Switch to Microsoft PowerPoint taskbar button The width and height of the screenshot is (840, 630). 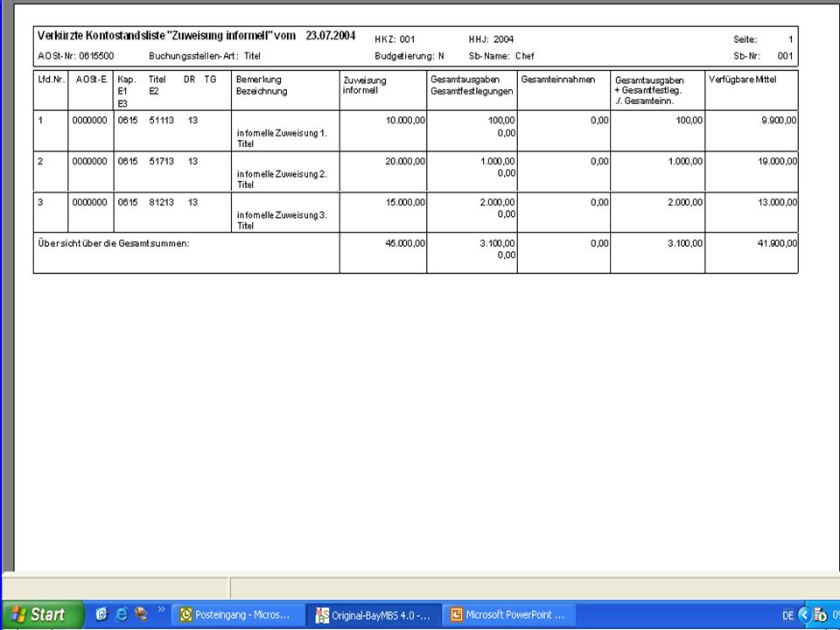pos(511,614)
